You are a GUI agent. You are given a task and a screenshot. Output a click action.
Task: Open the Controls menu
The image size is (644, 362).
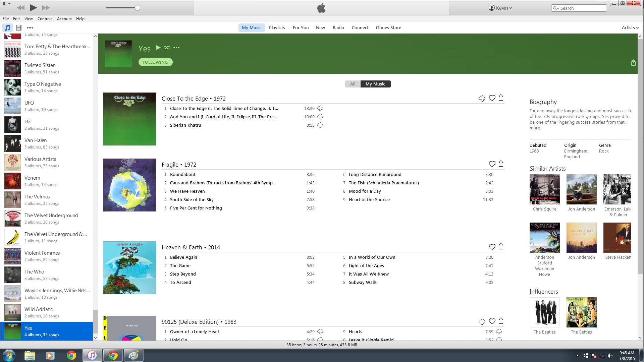(x=45, y=19)
